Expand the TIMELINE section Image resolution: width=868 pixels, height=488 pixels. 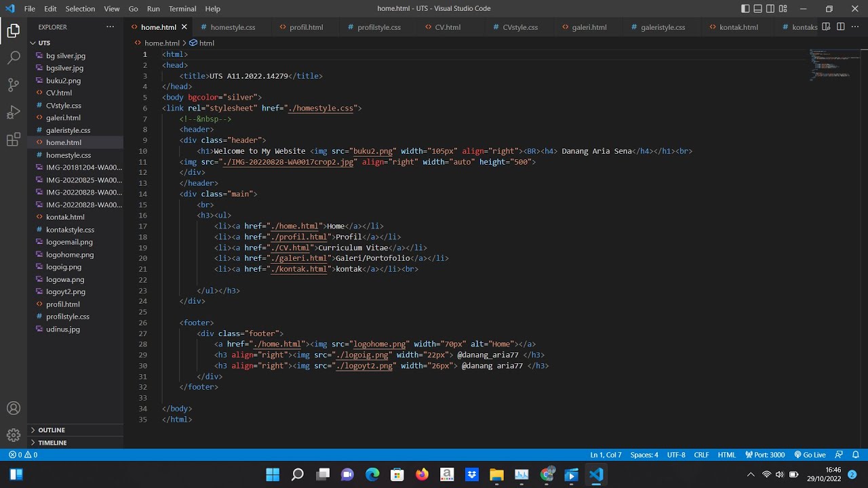point(75,443)
